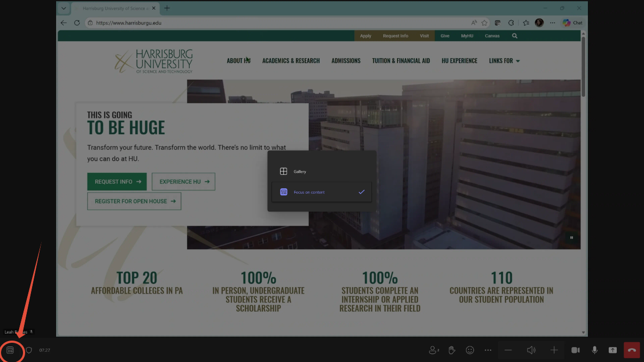The image size is (644, 362).
Task: Open the About HU menu
Action: (x=238, y=61)
